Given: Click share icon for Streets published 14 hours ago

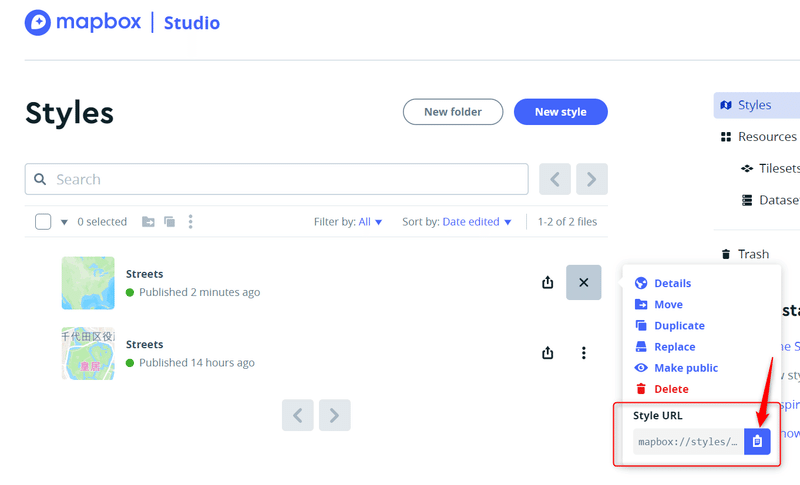Looking at the screenshot, I should click(547, 352).
